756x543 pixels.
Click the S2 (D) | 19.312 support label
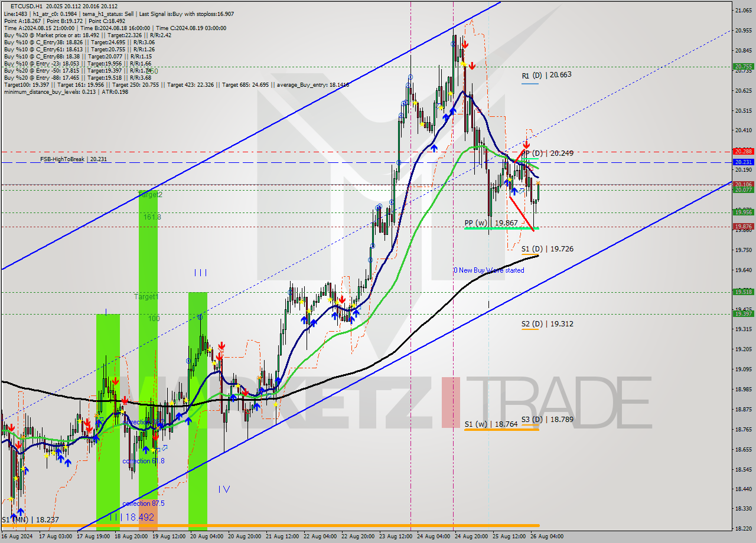click(x=547, y=324)
